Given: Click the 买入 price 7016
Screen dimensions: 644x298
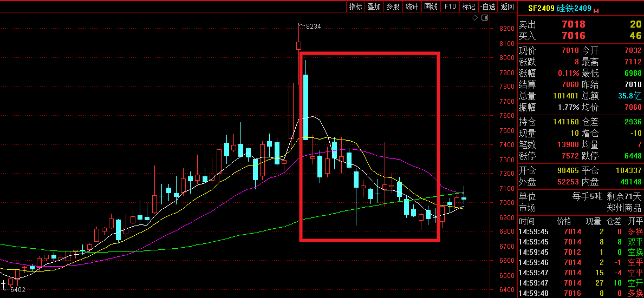Looking at the screenshot, I should point(574,36).
